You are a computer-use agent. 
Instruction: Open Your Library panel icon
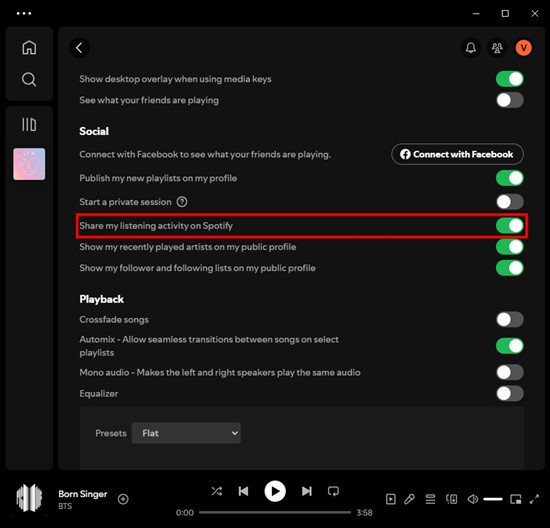click(x=29, y=124)
